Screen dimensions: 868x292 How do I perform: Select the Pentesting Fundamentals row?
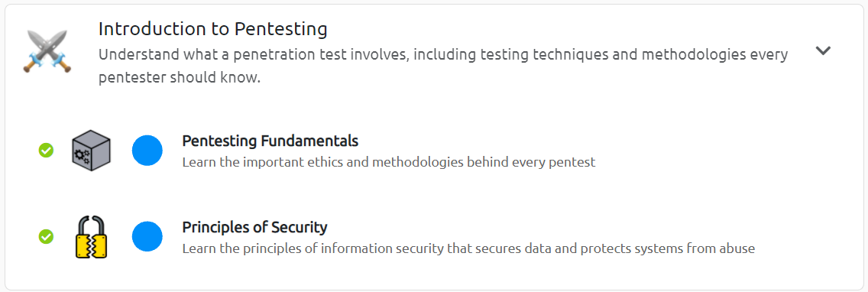(x=434, y=150)
